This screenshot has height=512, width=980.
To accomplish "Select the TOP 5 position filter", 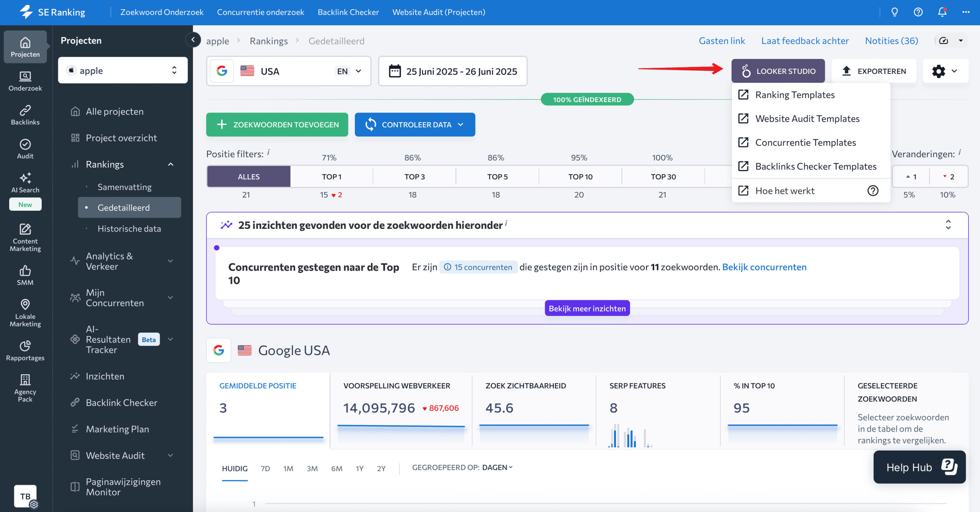I will 498,176.
